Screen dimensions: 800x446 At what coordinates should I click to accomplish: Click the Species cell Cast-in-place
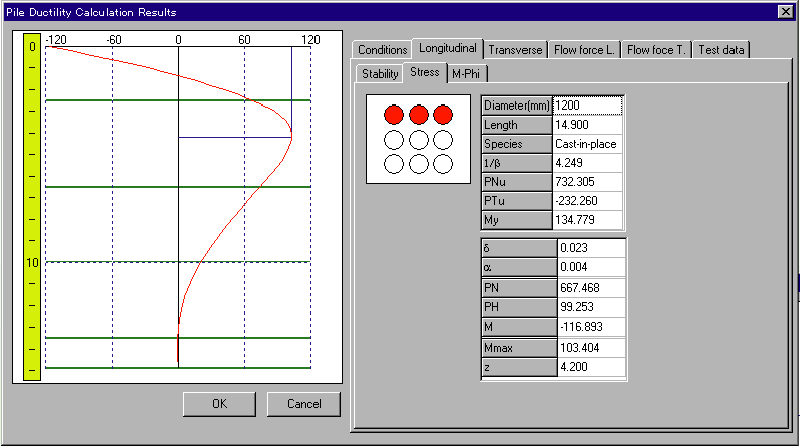click(x=588, y=144)
